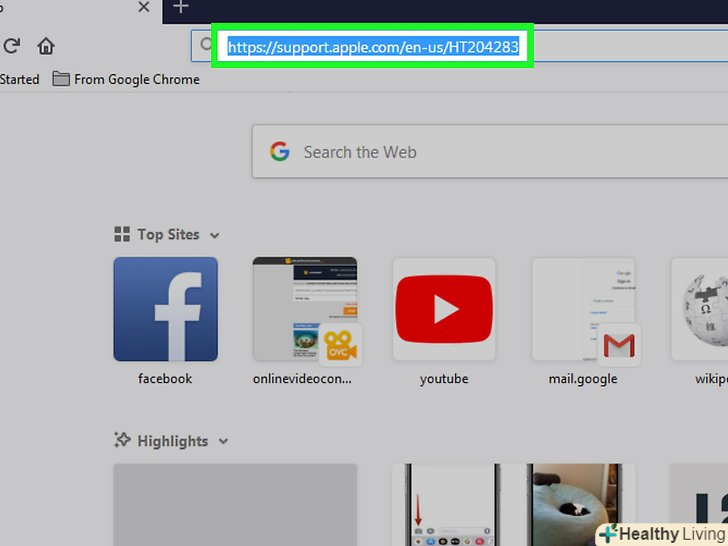The height and width of the screenshot is (546, 728).
Task: Click the Highlights sparkle icon
Action: pyautogui.click(x=122, y=440)
